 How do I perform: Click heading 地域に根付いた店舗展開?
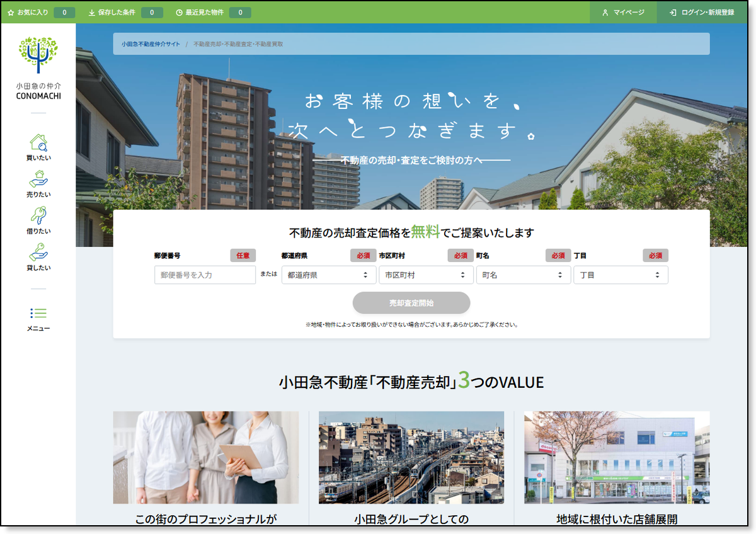(617, 520)
